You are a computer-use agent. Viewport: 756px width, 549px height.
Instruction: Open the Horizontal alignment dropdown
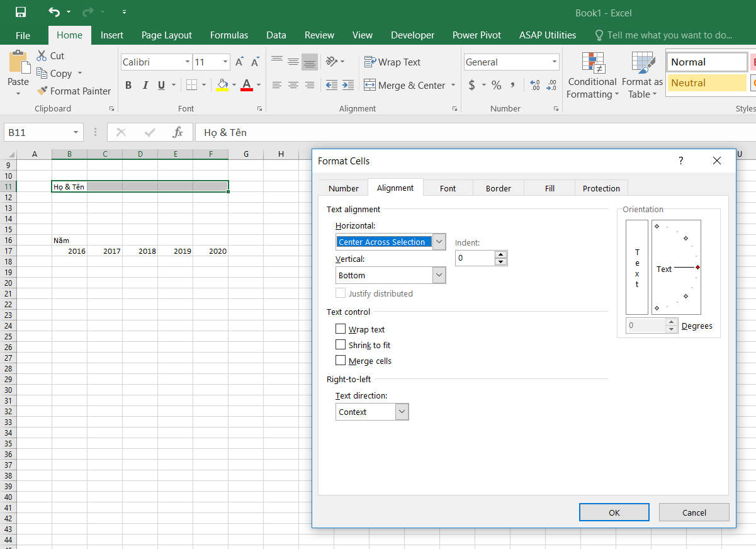tap(439, 242)
